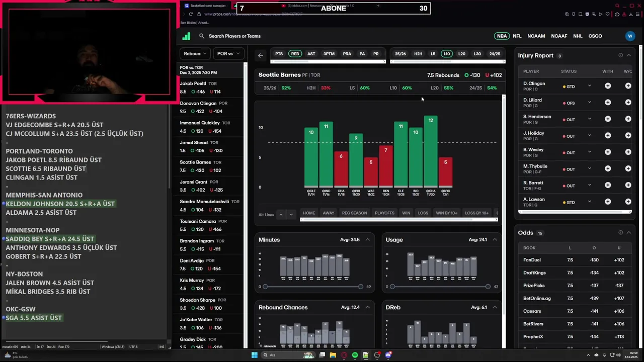Adjust the Usage range slider right handle
Screen dimensions: 644x362
488,287
